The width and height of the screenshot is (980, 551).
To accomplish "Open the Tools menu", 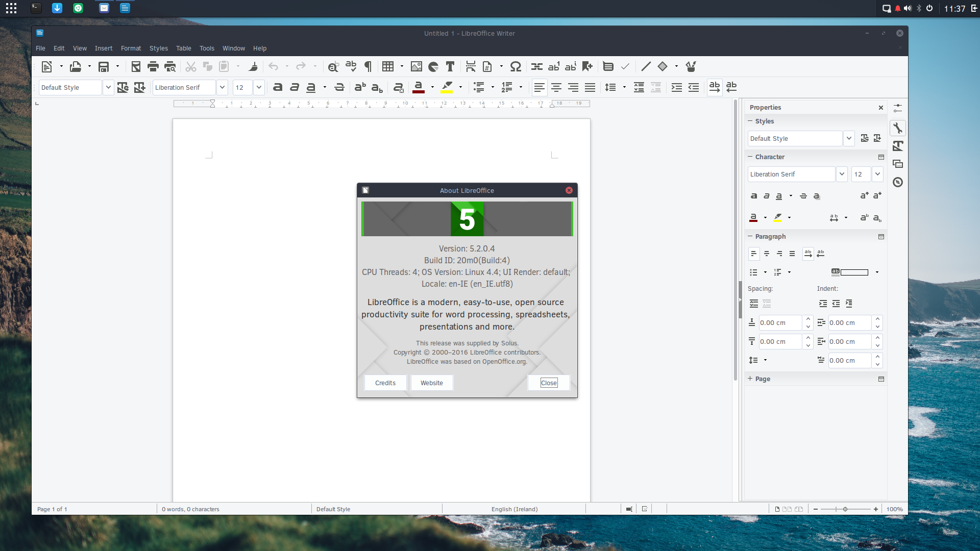I will coord(207,48).
